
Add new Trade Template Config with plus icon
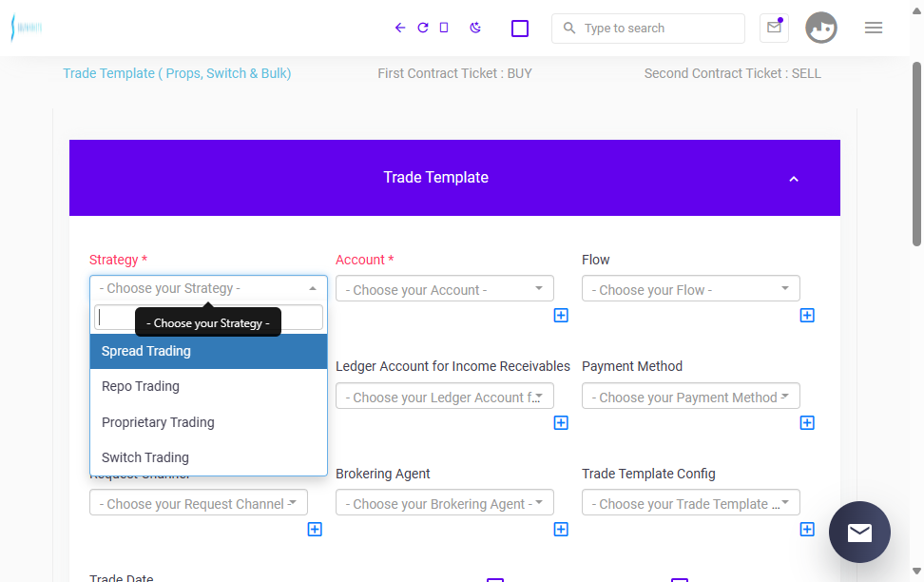(x=807, y=530)
